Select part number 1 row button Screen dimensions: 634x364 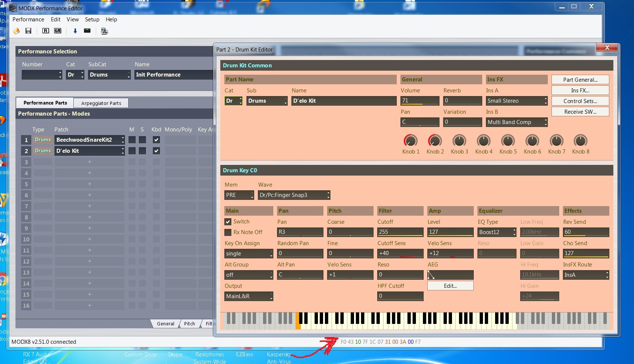click(26, 140)
